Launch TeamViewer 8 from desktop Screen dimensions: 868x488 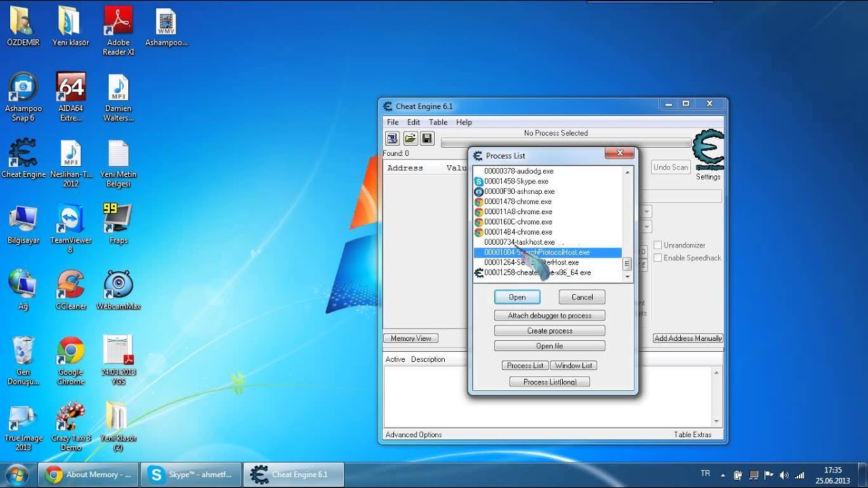coord(71,228)
